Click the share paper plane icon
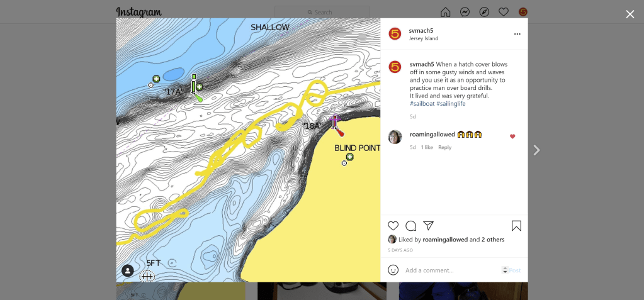 pyautogui.click(x=428, y=226)
